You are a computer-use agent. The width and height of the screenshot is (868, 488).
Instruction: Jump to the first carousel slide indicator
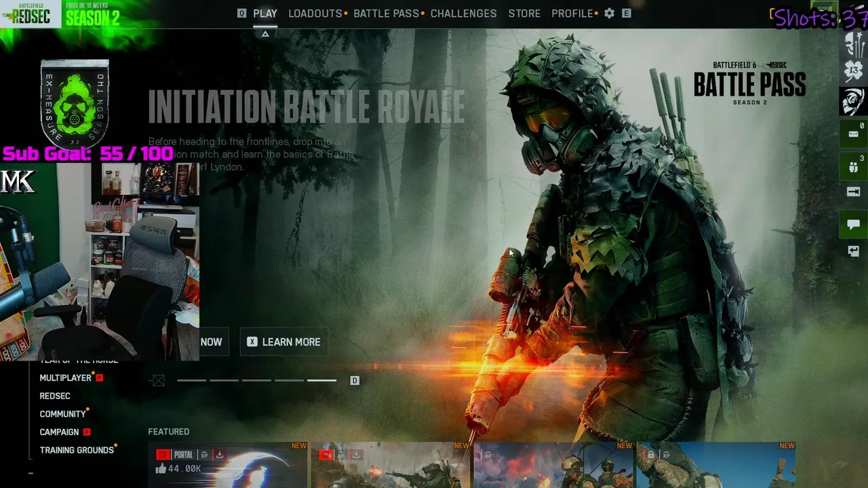click(x=191, y=380)
